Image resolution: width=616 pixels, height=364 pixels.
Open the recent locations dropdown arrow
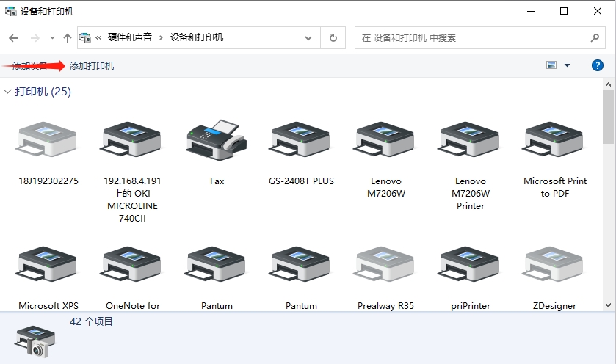click(52, 38)
